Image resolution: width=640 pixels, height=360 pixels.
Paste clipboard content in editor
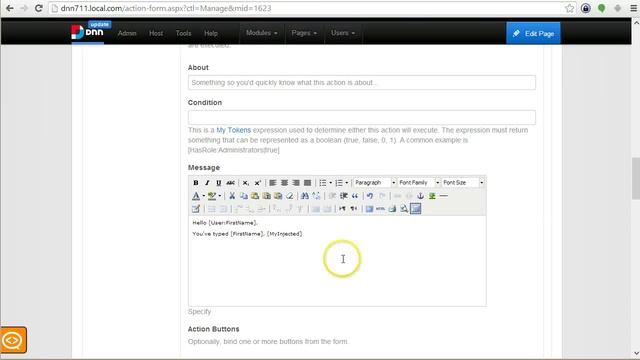pos(255,196)
